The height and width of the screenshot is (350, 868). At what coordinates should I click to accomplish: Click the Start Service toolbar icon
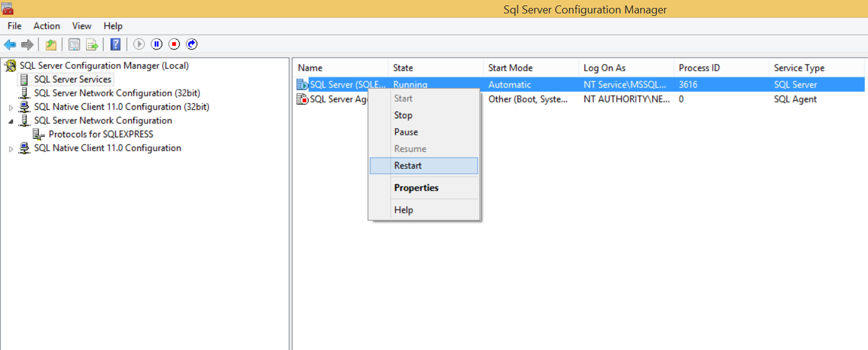point(139,44)
